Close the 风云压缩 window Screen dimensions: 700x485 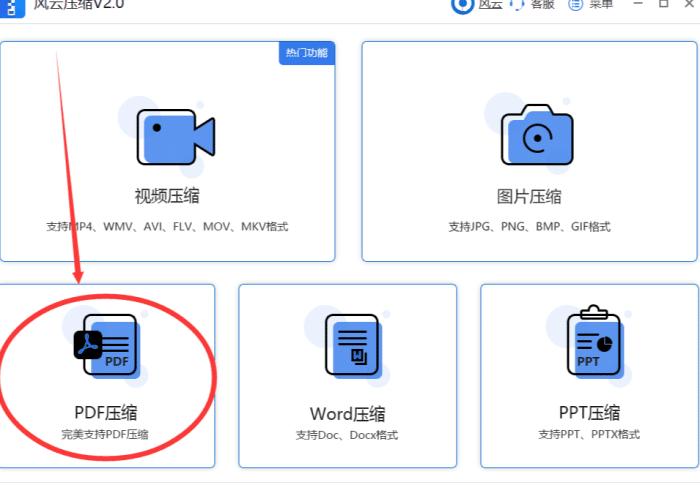coord(690,4)
